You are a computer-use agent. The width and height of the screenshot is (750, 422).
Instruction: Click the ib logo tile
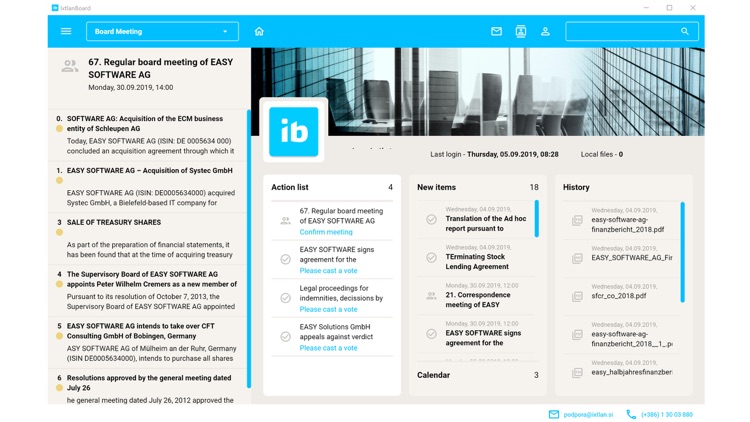pos(293,132)
